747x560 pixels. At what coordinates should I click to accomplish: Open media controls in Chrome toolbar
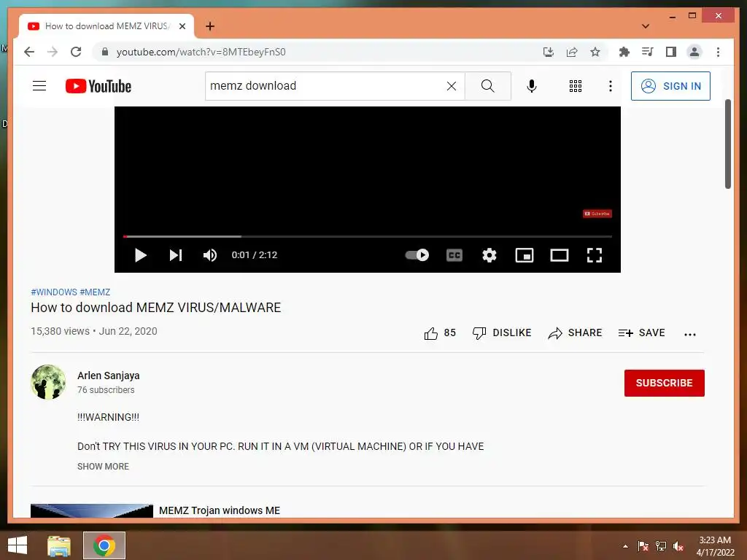648,52
